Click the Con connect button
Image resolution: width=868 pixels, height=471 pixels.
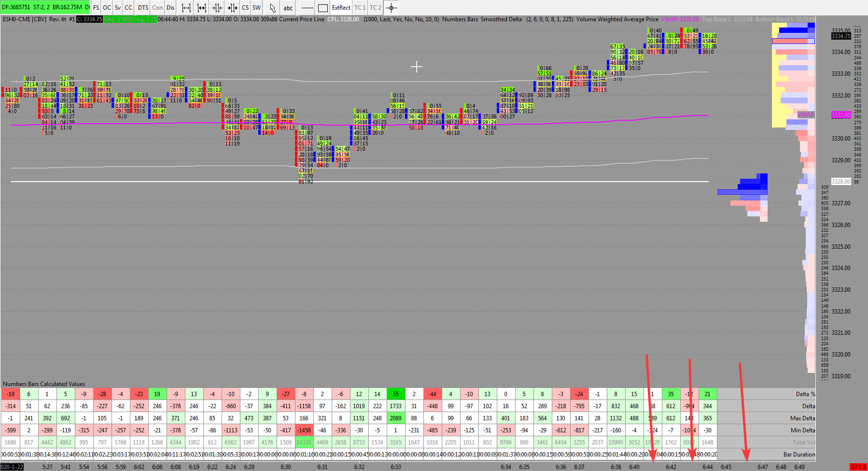coord(157,8)
